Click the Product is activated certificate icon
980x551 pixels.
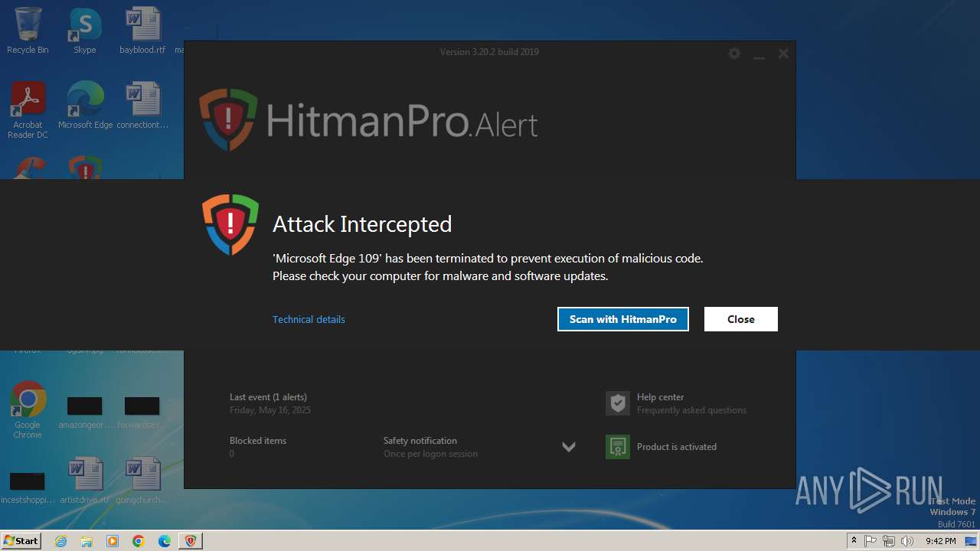click(x=617, y=447)
